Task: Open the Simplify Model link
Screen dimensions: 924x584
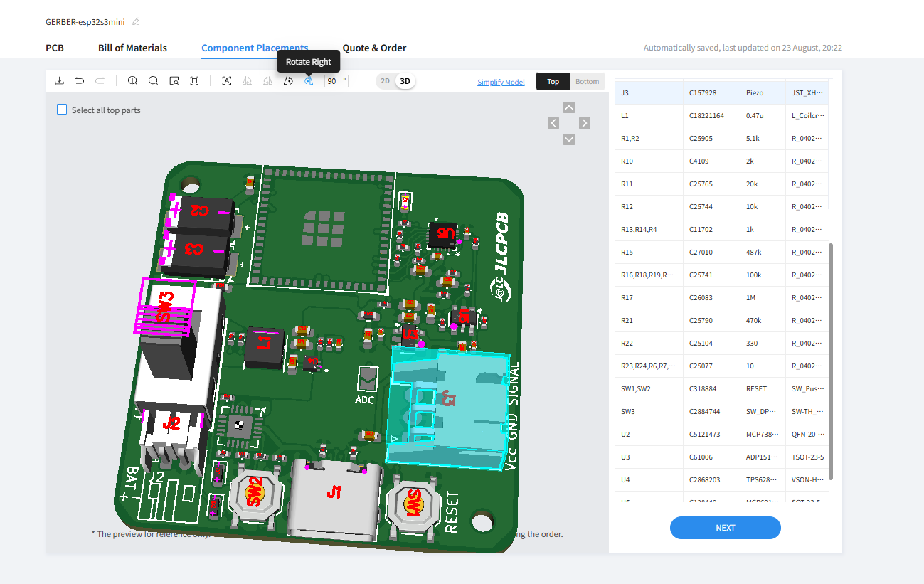Action: [x=501, y=82]
